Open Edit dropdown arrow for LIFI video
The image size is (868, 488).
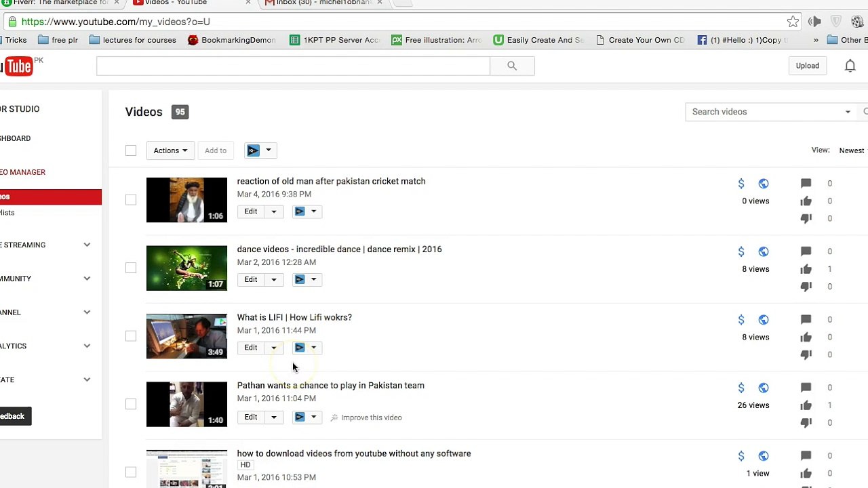click(x=274, y=348)
